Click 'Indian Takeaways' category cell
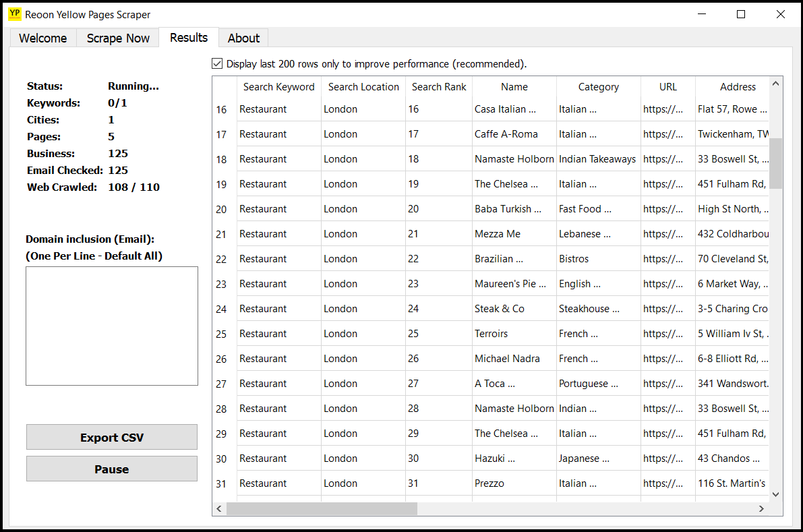This screenshot has width=803, height=532. [599, 158]
